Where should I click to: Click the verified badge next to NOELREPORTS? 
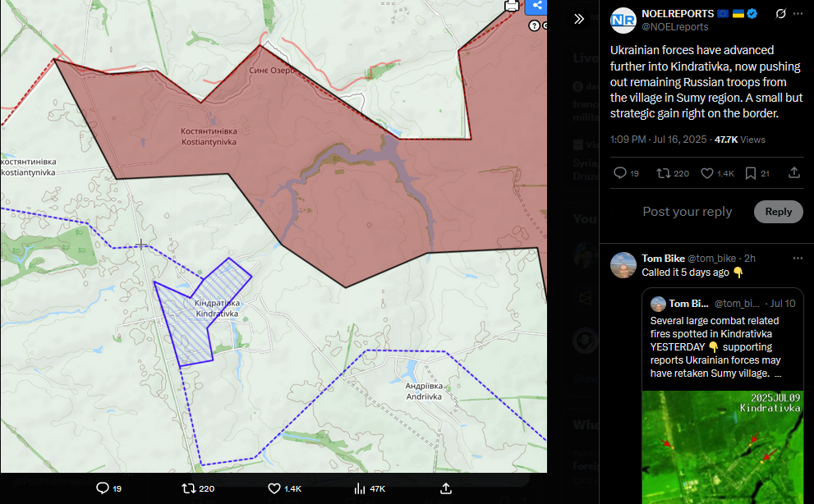point(752,13)
